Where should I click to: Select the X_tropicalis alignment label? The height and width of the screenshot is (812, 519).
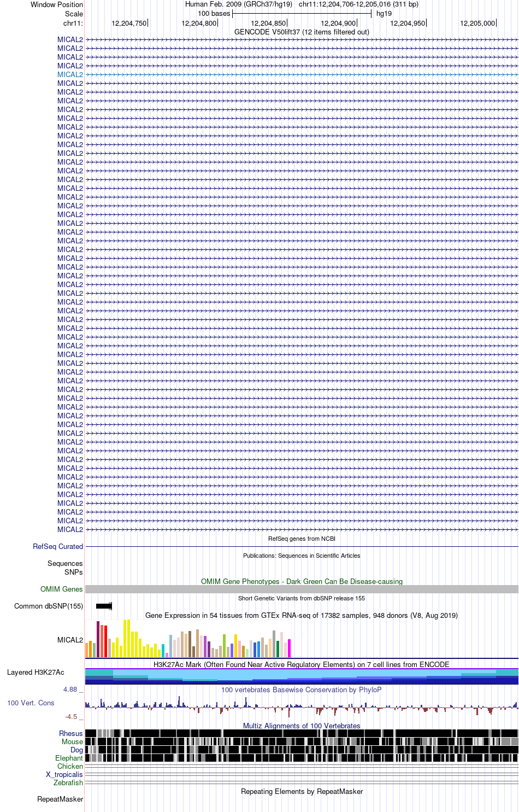(64, 774)
